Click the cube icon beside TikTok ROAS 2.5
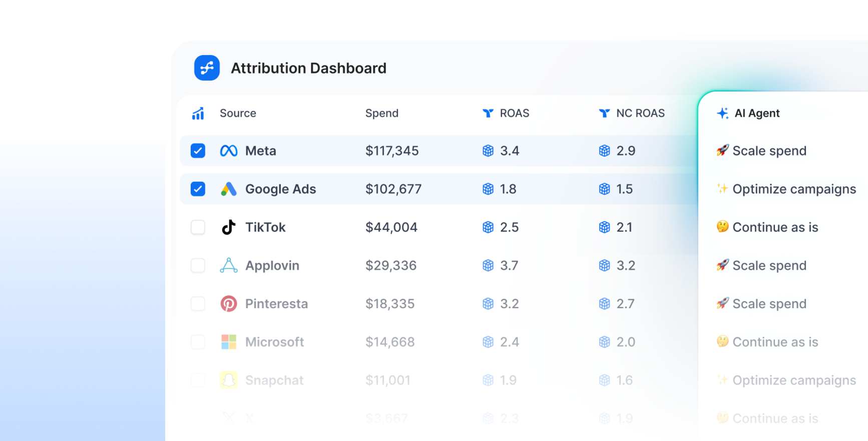868x441 pixels. pyautogui.click(x=488, y=227)
